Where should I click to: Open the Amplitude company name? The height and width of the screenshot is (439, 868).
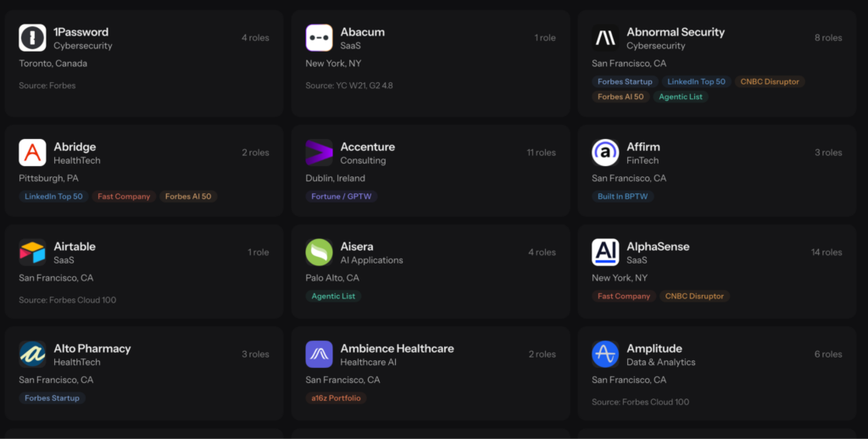(x=654, y=348)
